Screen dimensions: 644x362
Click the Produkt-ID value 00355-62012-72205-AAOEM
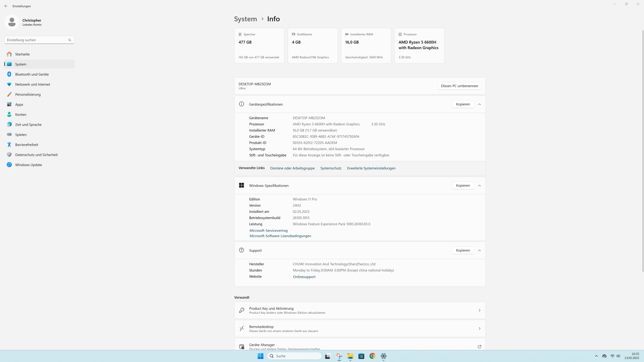(x=315, y=143)
